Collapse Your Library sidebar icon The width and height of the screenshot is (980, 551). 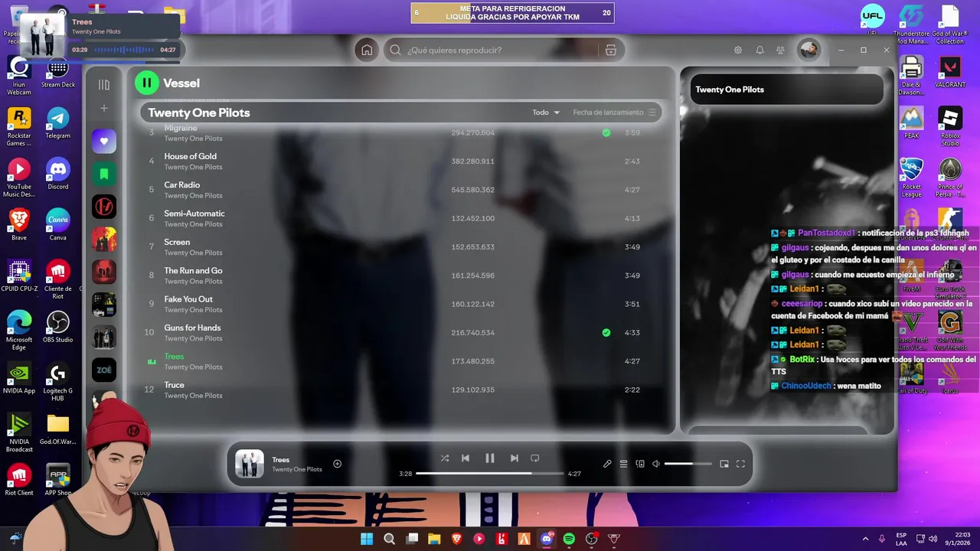click(104, 84)
